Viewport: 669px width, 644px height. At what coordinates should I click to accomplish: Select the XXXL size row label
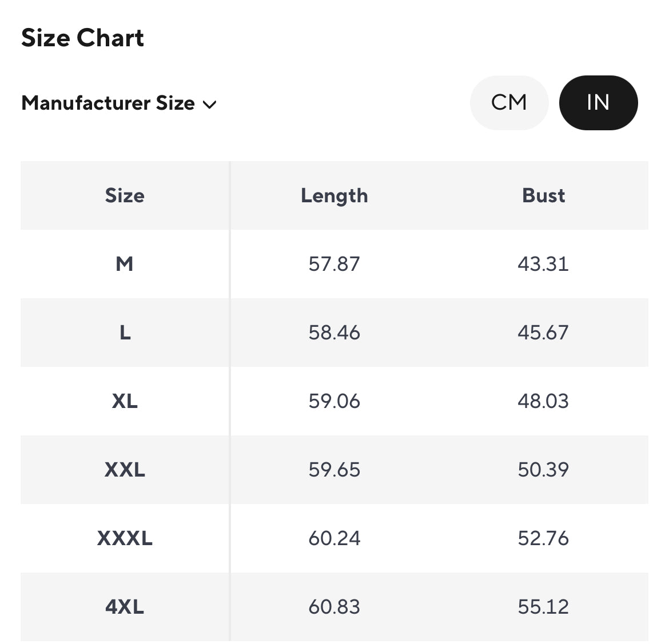click(x=125, y=538)
